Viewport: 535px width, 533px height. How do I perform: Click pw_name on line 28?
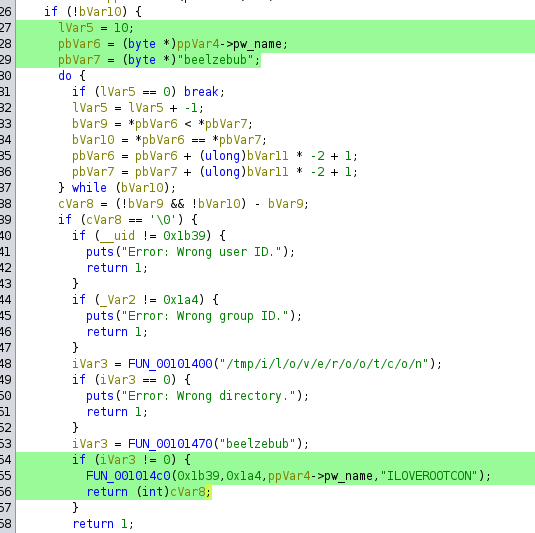tap(257, 44)
